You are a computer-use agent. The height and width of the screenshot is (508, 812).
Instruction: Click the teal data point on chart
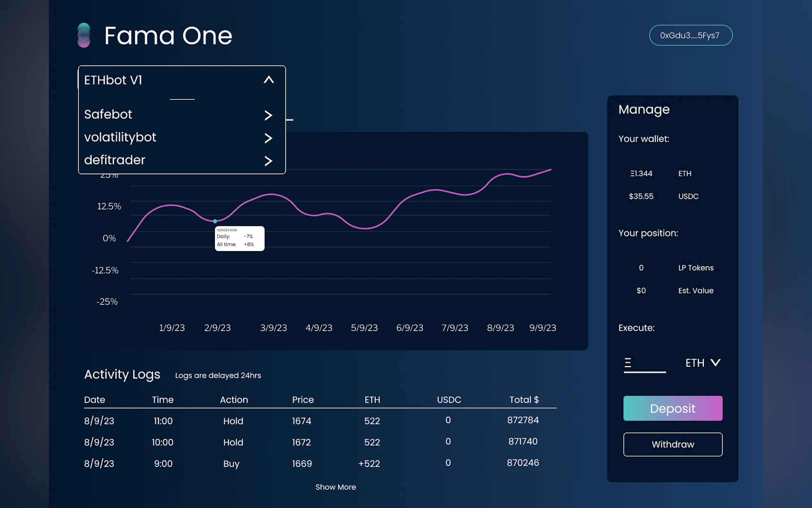click(215, 221)
